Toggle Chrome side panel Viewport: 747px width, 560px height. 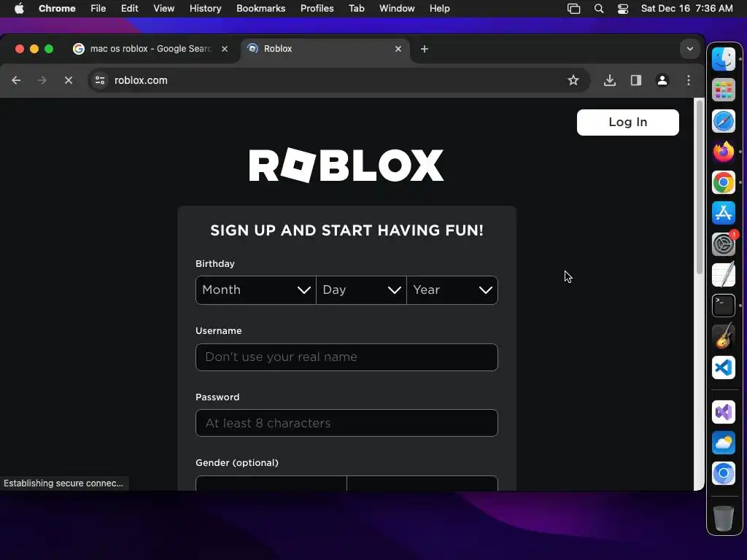pos(636,80)
